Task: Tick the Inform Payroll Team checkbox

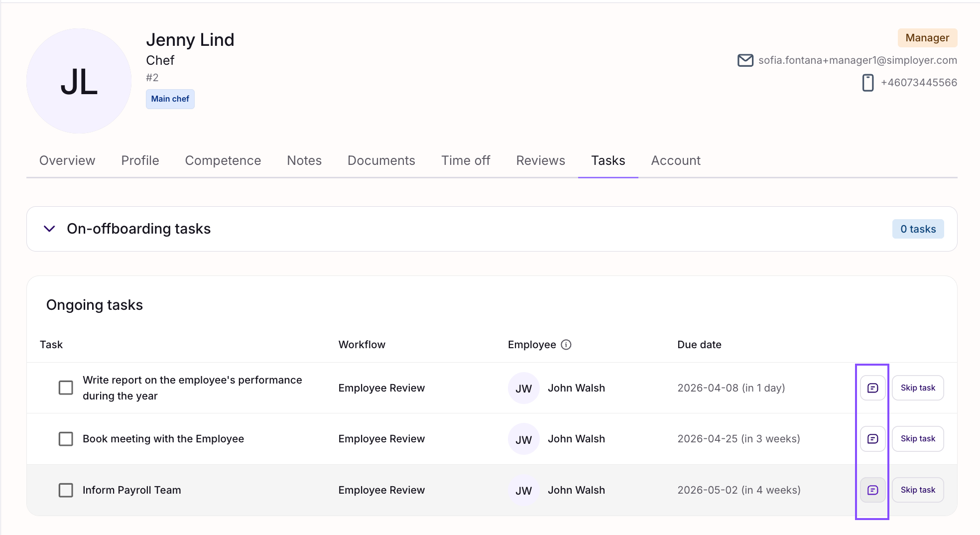Action: (x=66, y=490)
